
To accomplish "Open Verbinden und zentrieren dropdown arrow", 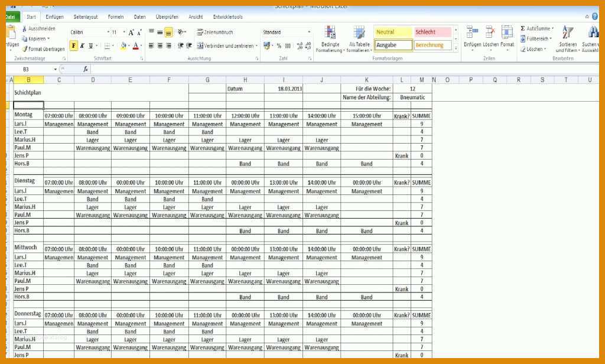I will click(256, 45).
